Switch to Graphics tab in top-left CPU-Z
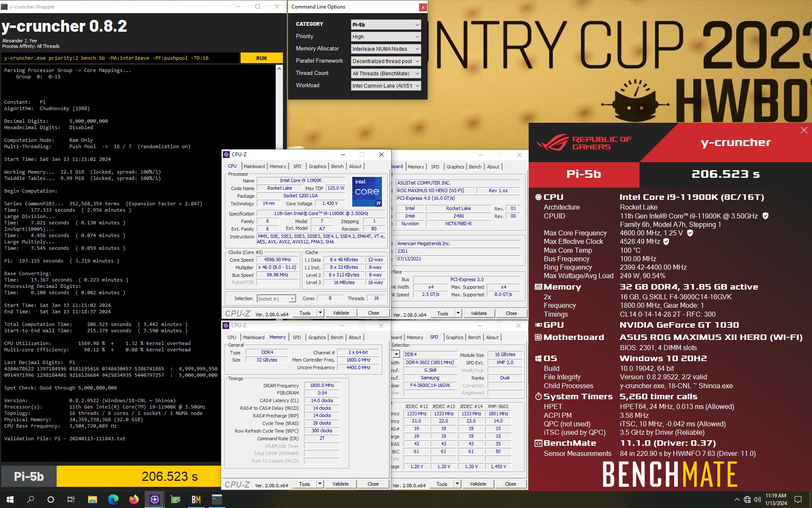This screenshot has height=508, width=812. coord(317,166)
